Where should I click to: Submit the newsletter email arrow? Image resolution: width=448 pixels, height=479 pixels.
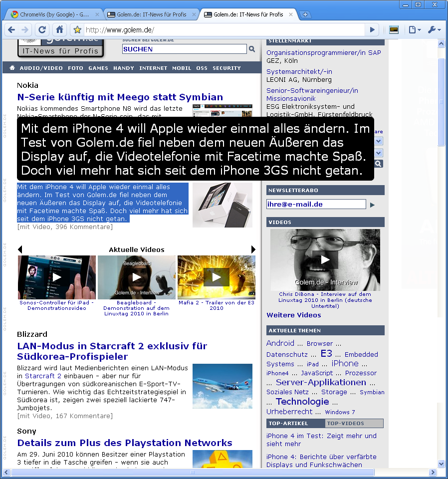tap(372, 205)
